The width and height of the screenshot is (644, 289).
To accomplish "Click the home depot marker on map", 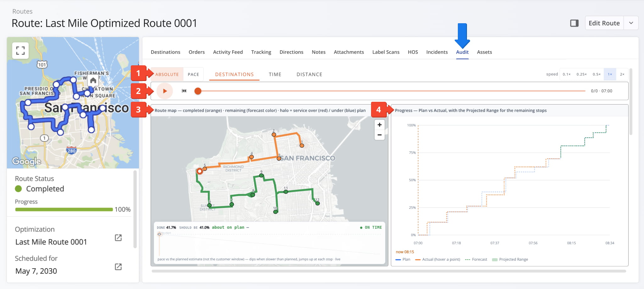I will pos(93,81).
